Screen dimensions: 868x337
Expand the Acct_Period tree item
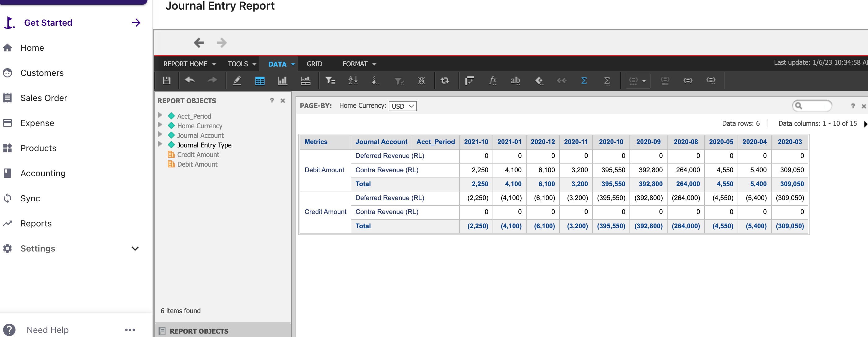160,115
